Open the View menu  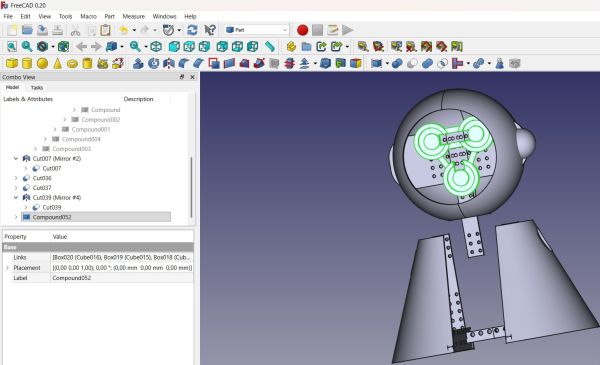click(44, 16)
